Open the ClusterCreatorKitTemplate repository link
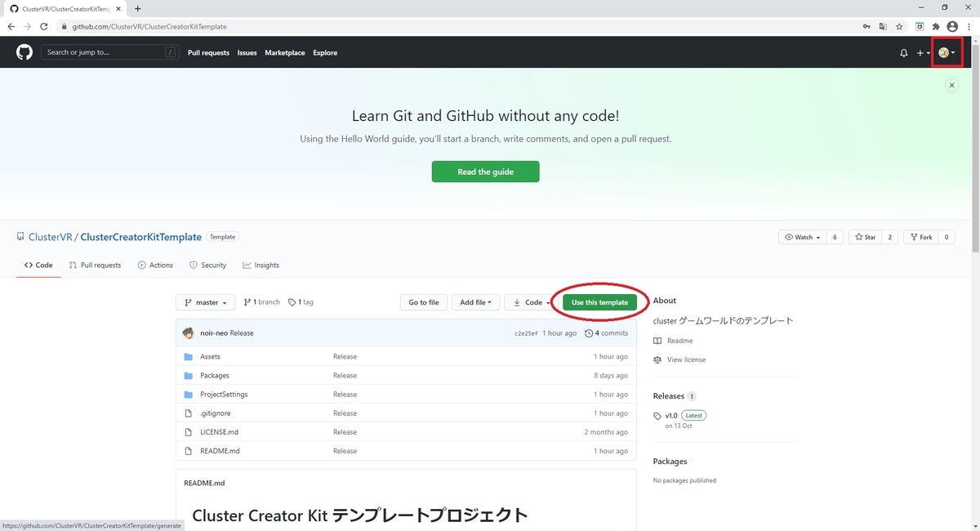 [140, 237]
